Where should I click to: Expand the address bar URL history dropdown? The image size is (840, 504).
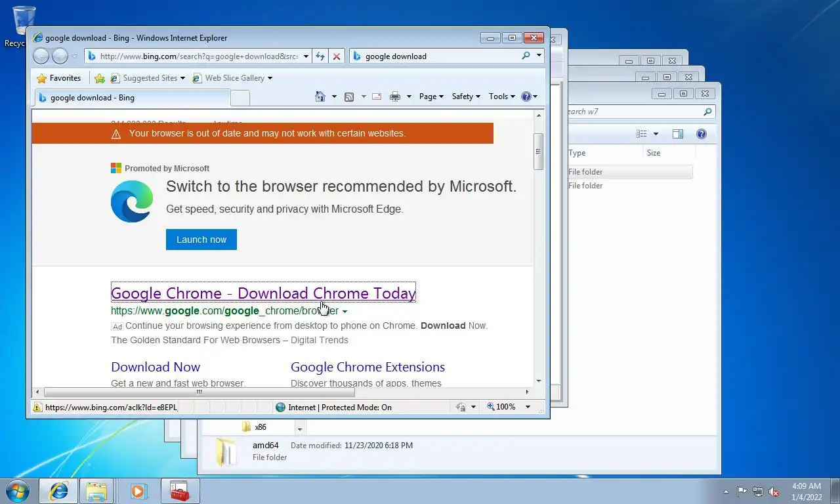pos(305,56)
